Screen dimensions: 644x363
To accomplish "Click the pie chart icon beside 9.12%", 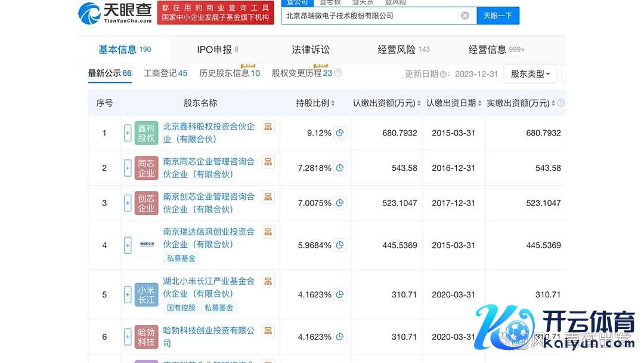I will (340, 133).
